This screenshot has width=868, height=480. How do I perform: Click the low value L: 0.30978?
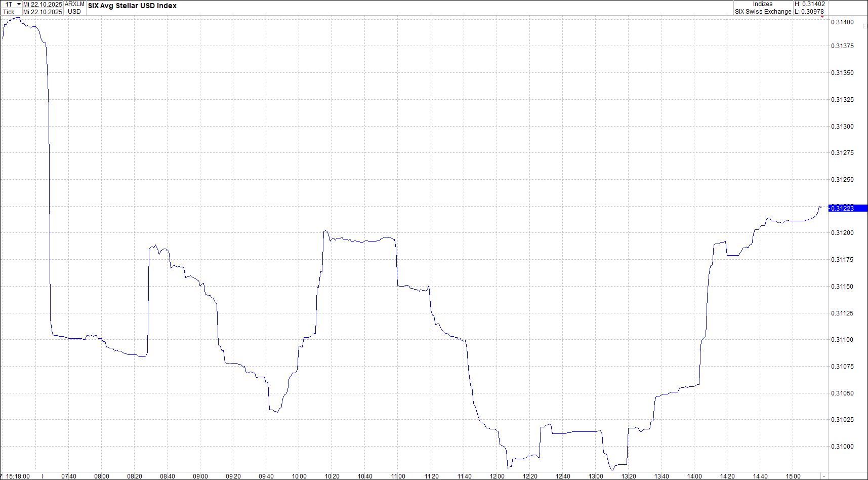click(809, 11)
